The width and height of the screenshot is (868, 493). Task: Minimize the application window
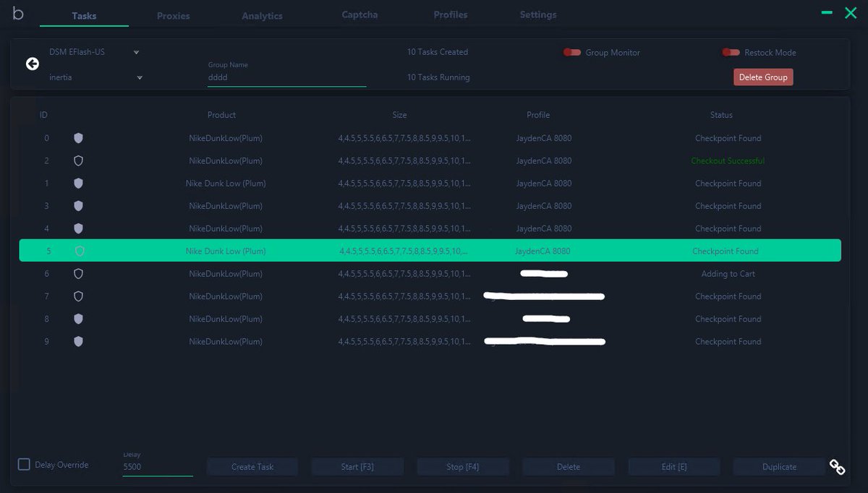[x=827, y=13]
